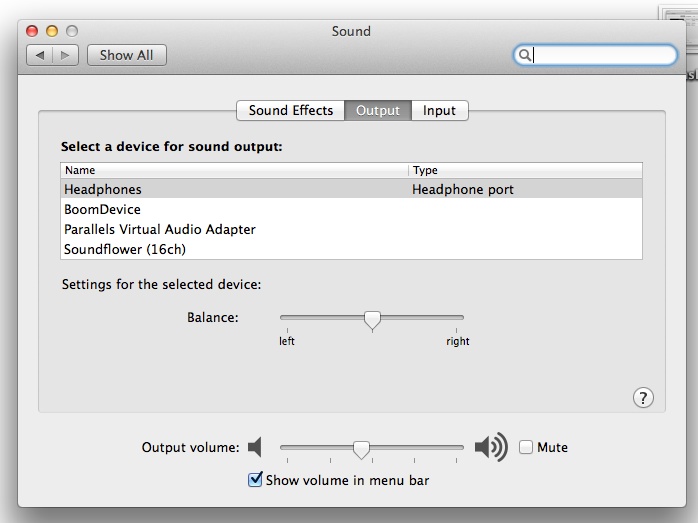The image size is (698, 523).
Task: Select the Output tab
Action: click(x=377, y=111)
